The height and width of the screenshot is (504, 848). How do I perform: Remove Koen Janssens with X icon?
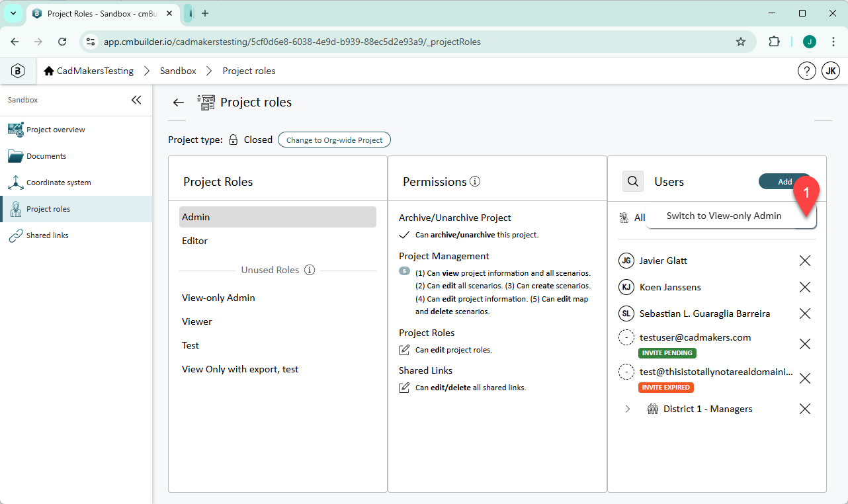point(805,287)
